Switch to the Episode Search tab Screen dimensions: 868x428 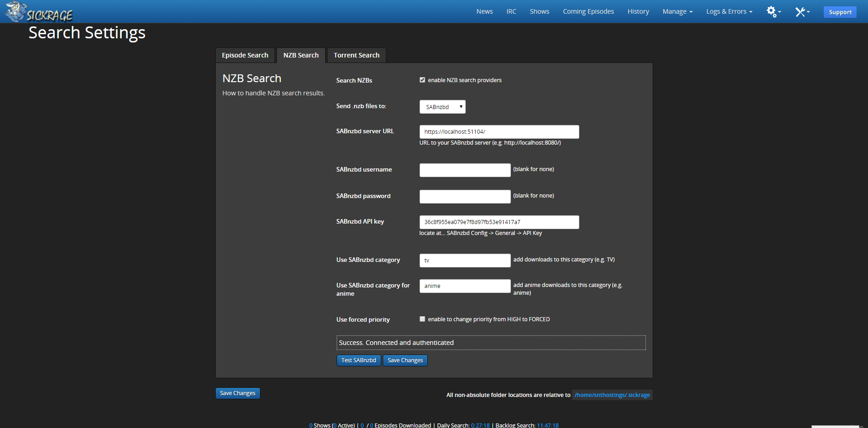245,55
